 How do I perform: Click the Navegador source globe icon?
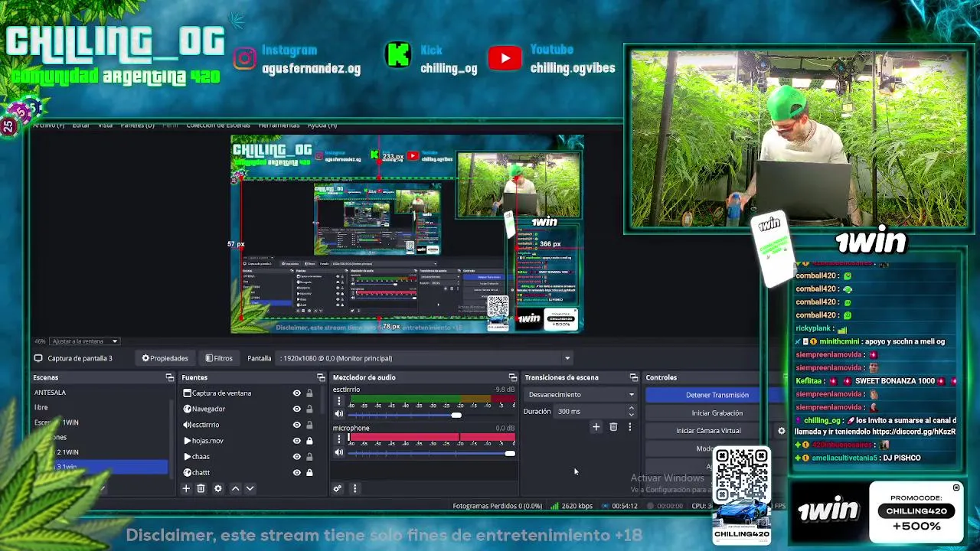click(x=187, y=409)
